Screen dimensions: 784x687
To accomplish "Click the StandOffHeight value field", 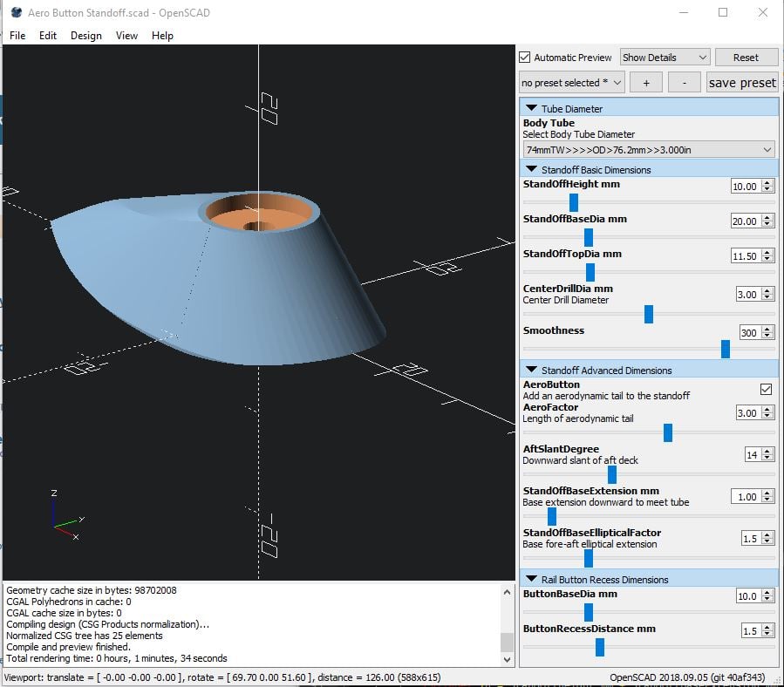I will coord(745,187).
